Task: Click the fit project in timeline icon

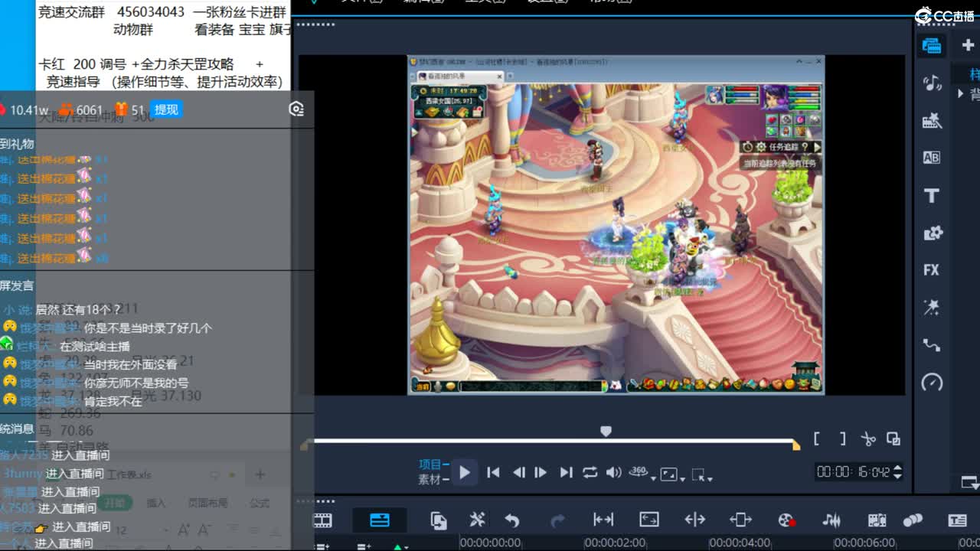Action: coord(603,520)
